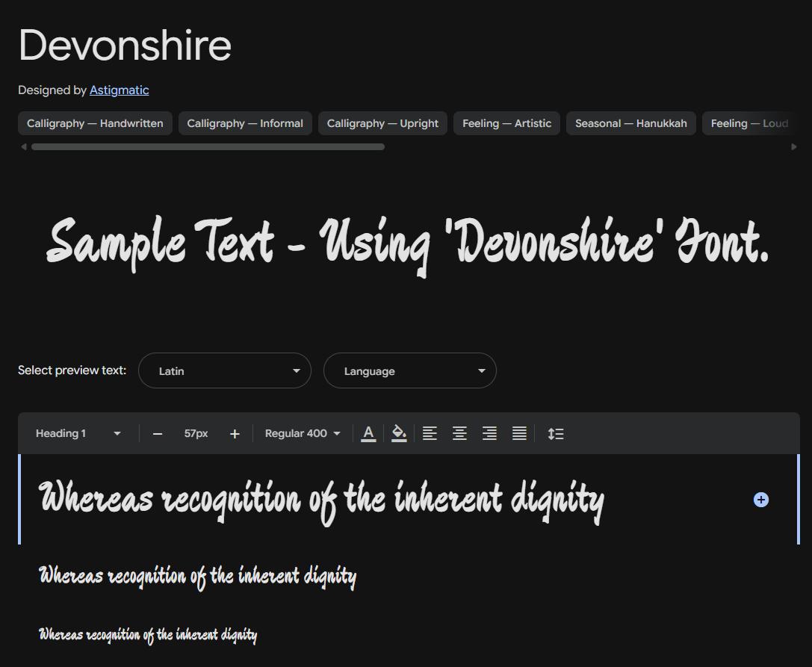The width and height of the screenshot is (812, 667).
Task: Select the Seasonal — Hanukkah tag
Action: [630, 123]
